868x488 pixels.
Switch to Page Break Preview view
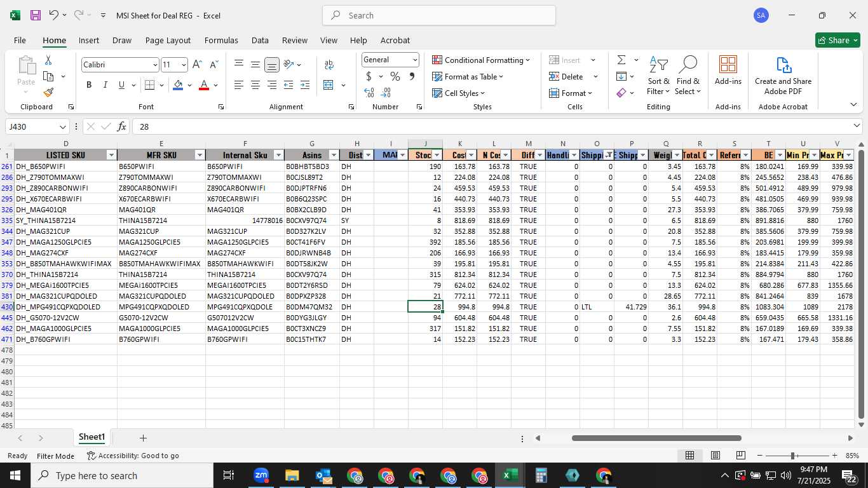pyautogui.click(x=741, y=456)
